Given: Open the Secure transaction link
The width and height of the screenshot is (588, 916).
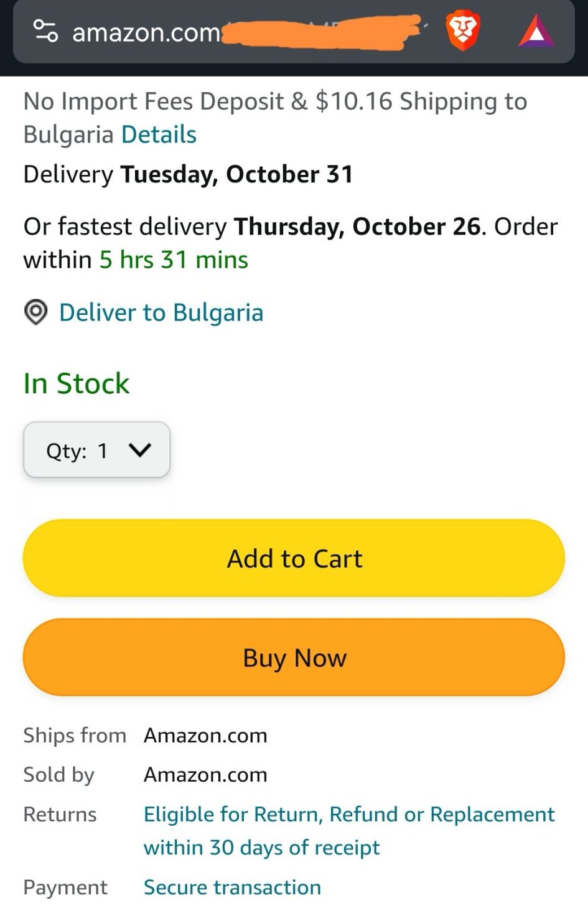Looking at the screenshot, I should point(232,887).
